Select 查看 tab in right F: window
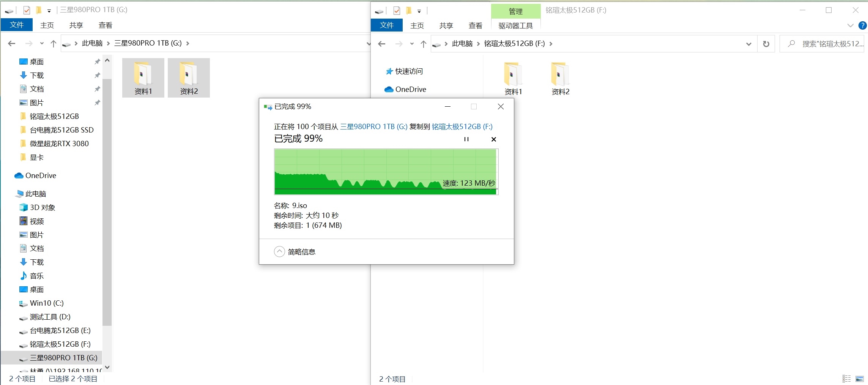This screenshot has height=385, width=868. point(476,25)
